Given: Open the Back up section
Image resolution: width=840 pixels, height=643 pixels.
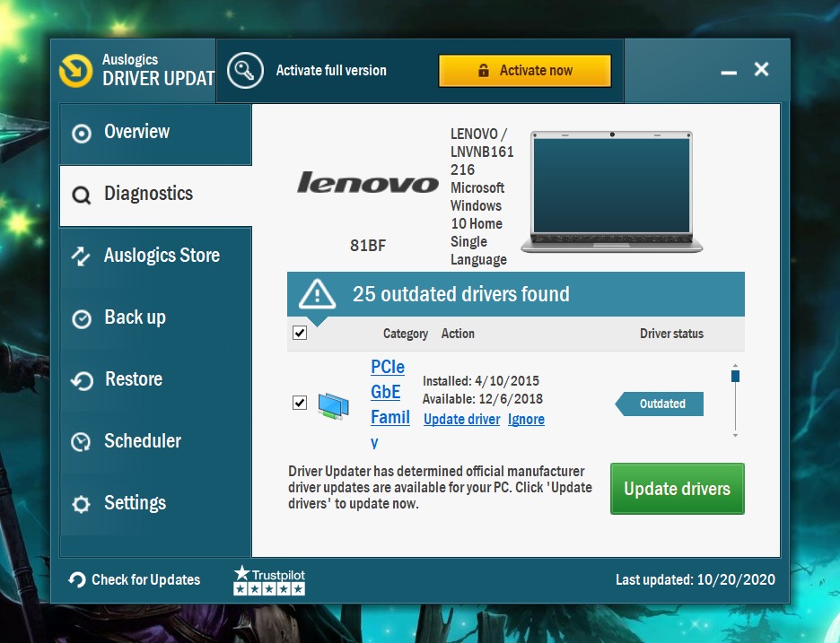Looking at the screenshot, I should click(155, 318).
